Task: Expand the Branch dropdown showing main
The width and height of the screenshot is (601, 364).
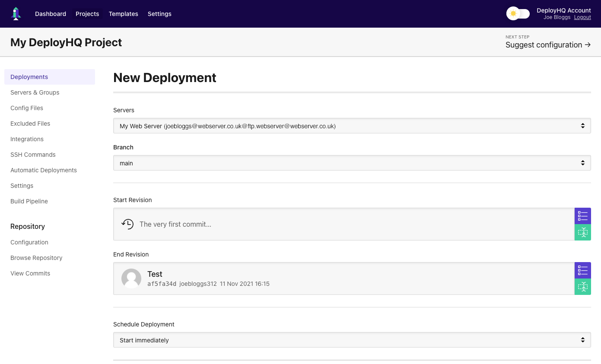Action: (352, 163)
